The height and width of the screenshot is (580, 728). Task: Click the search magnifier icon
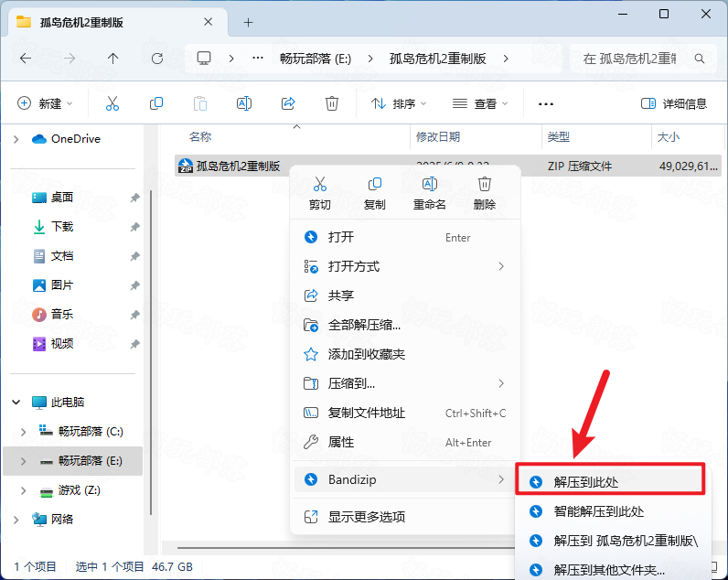pos(700,59)
